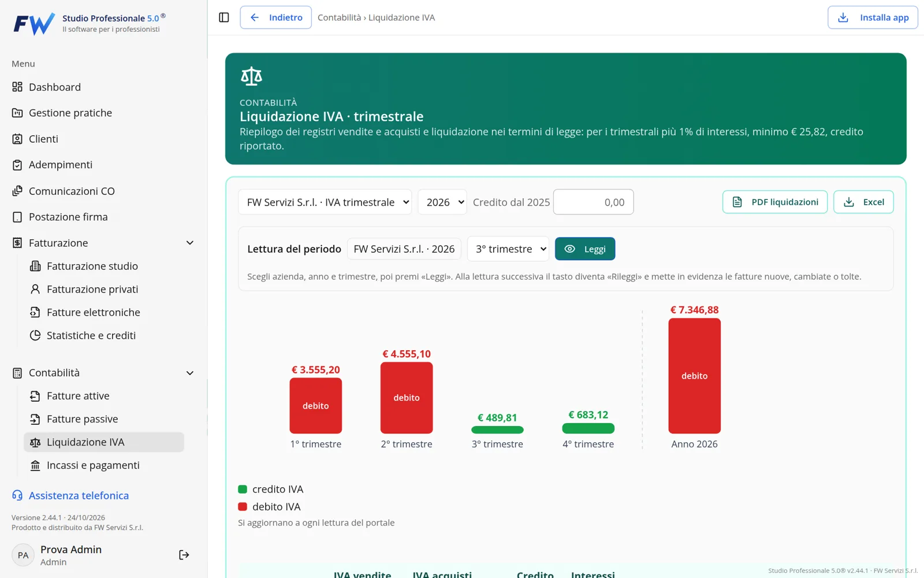This screenshot has height=578, width=924.
Task: Click the Credito dal 2025 input field
Action: 593,202
